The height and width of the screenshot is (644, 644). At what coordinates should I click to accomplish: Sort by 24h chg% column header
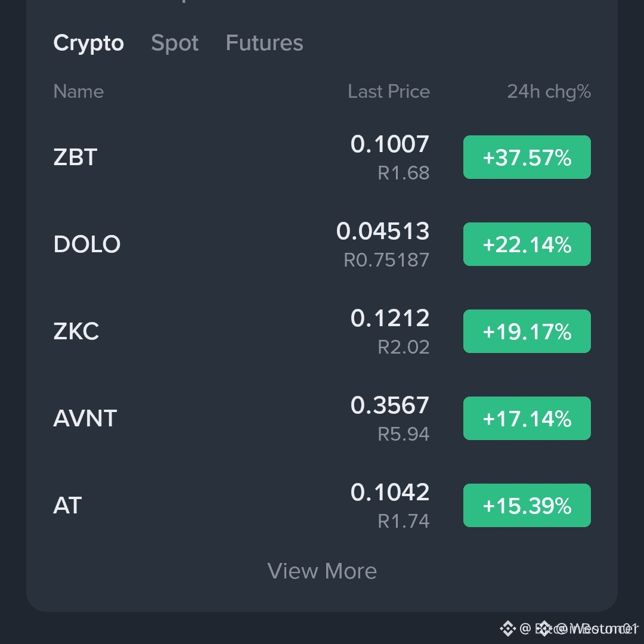pos(549,92)
